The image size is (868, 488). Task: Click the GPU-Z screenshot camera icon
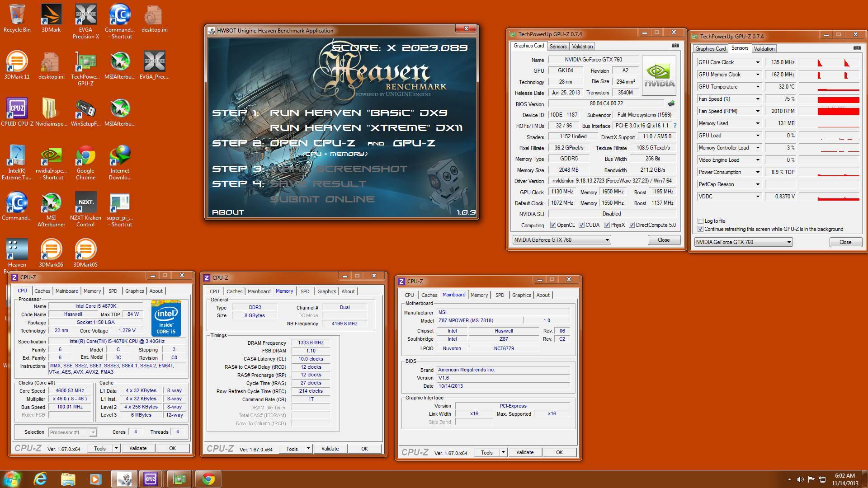click(675, 46)
